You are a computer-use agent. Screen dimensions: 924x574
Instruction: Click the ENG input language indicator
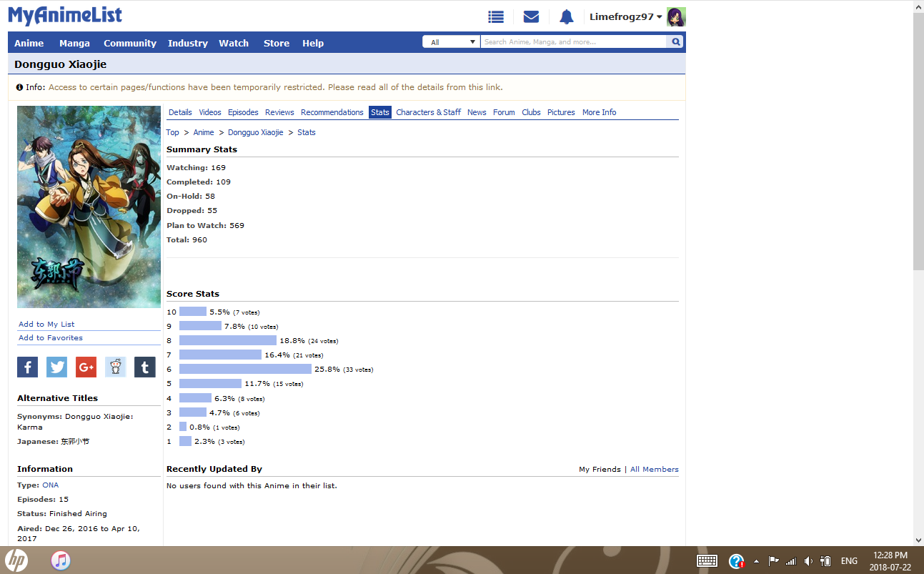click(849, 561)
